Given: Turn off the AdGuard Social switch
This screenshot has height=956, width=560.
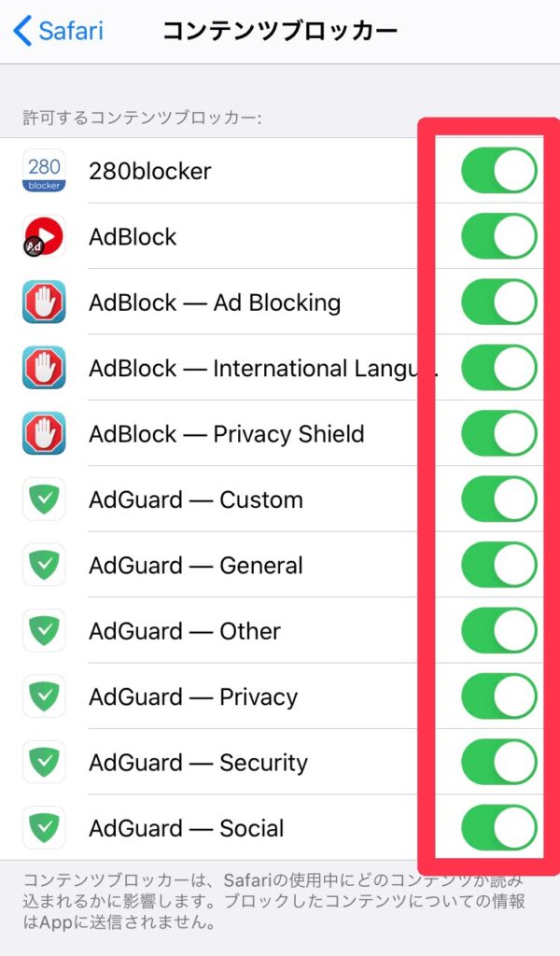Looking at the screenshot, I should [x=498, y=828].
